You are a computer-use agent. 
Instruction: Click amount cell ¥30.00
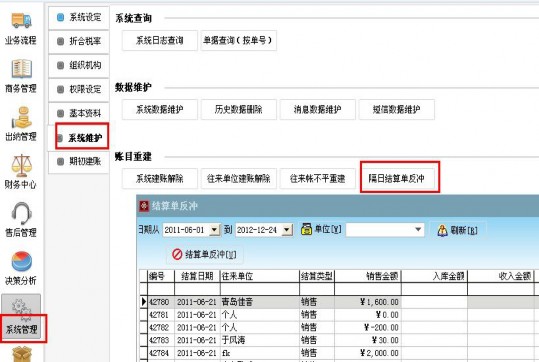point(368,340)
